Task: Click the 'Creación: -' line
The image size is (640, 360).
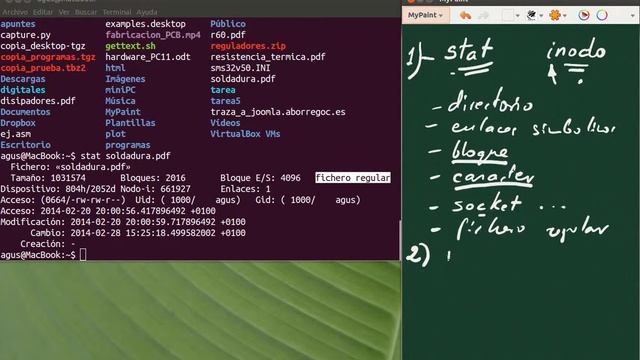Action: click(x=48, y=244)
